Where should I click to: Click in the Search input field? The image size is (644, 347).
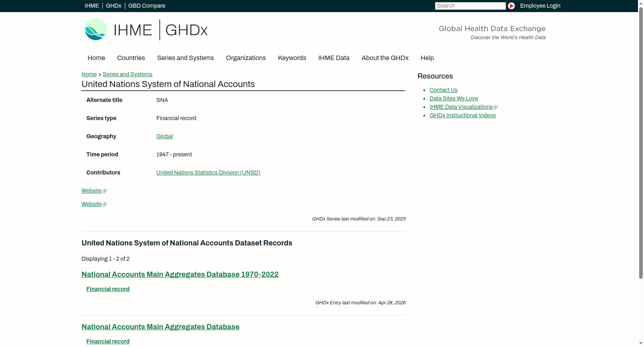pyautogui.click(x=470, y=6)
